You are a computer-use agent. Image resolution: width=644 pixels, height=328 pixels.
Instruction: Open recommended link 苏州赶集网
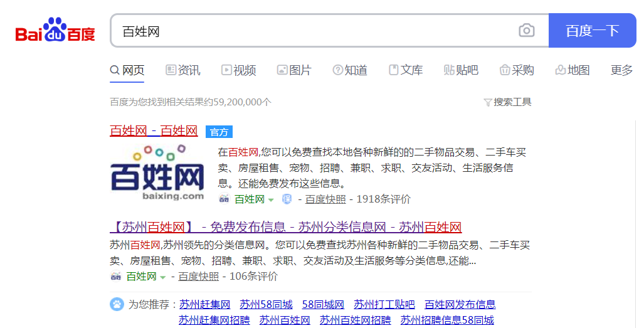pyautogui.click(x=204, y=305)
